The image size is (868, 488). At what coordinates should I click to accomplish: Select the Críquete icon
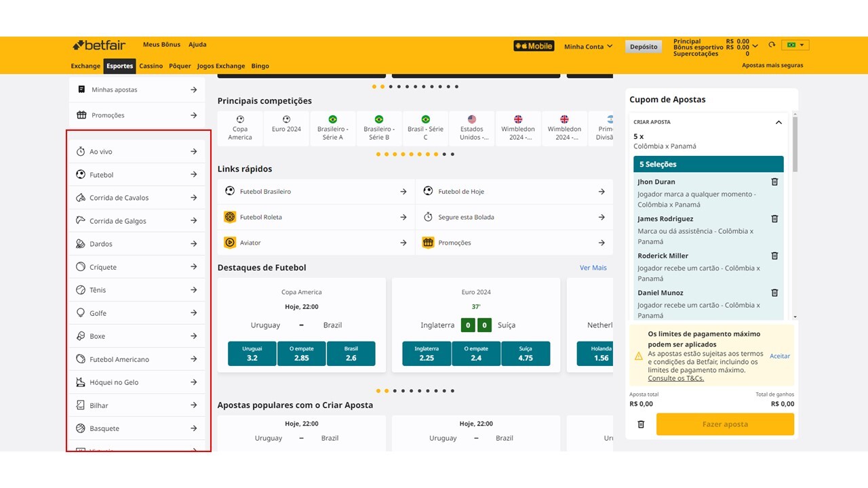pyautogui.click(x=81, y=267)
